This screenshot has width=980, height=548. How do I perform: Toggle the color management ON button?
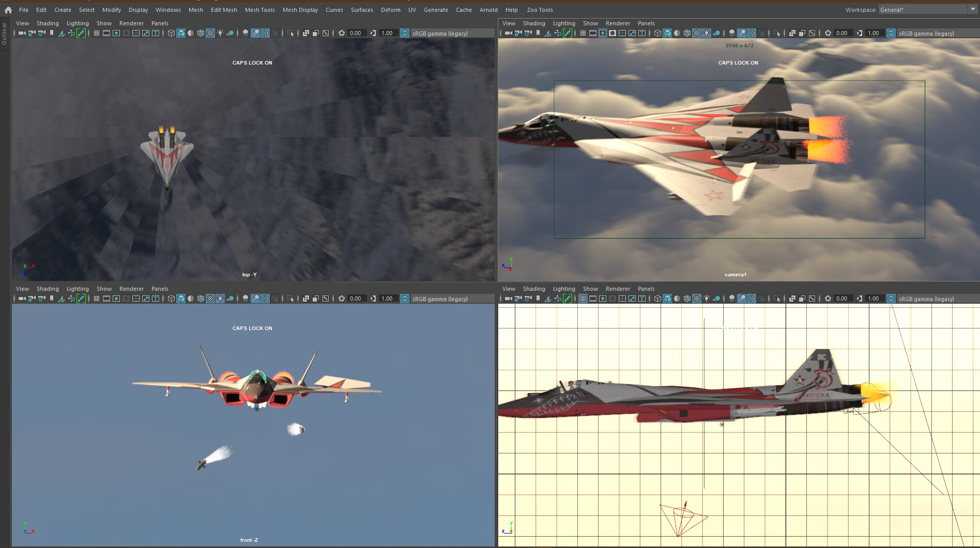[405, 33]
